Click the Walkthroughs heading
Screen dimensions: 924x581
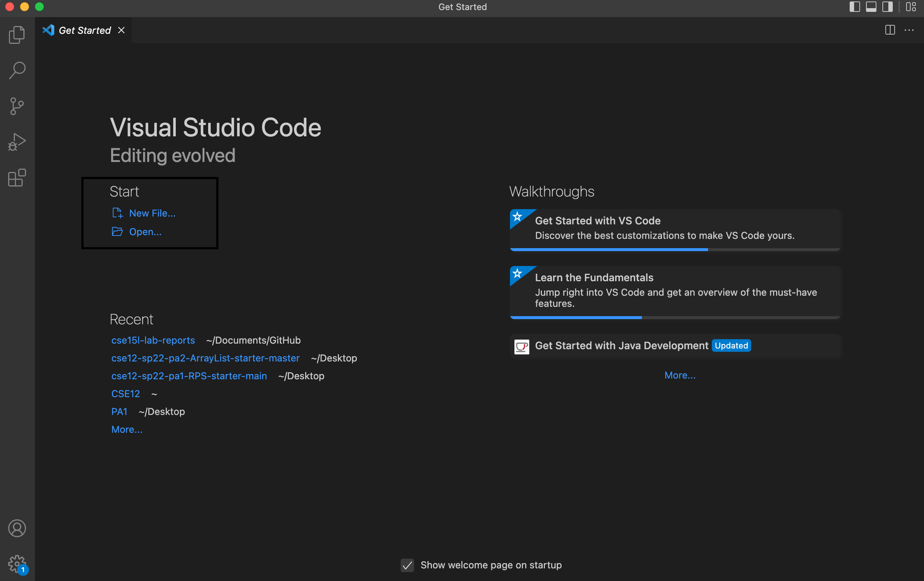click(552, 191)
